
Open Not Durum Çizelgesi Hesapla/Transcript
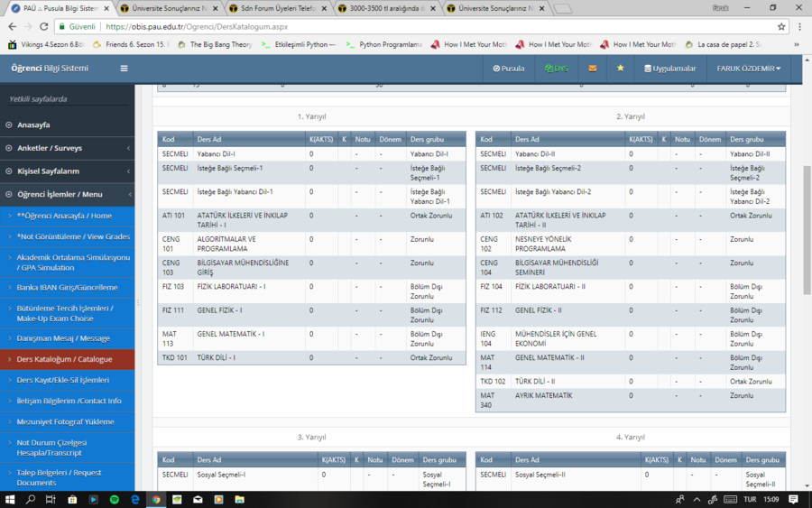click(x=68, y=448)
